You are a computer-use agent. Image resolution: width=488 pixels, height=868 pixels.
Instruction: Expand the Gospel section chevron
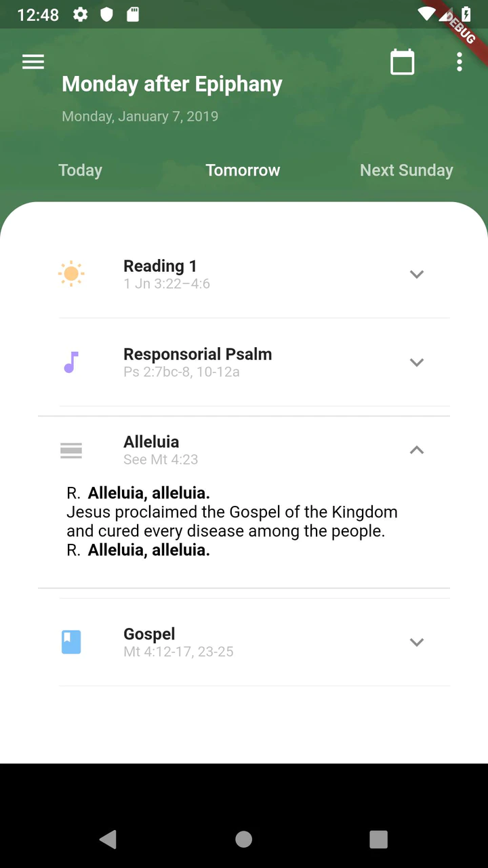coord(417,642)
